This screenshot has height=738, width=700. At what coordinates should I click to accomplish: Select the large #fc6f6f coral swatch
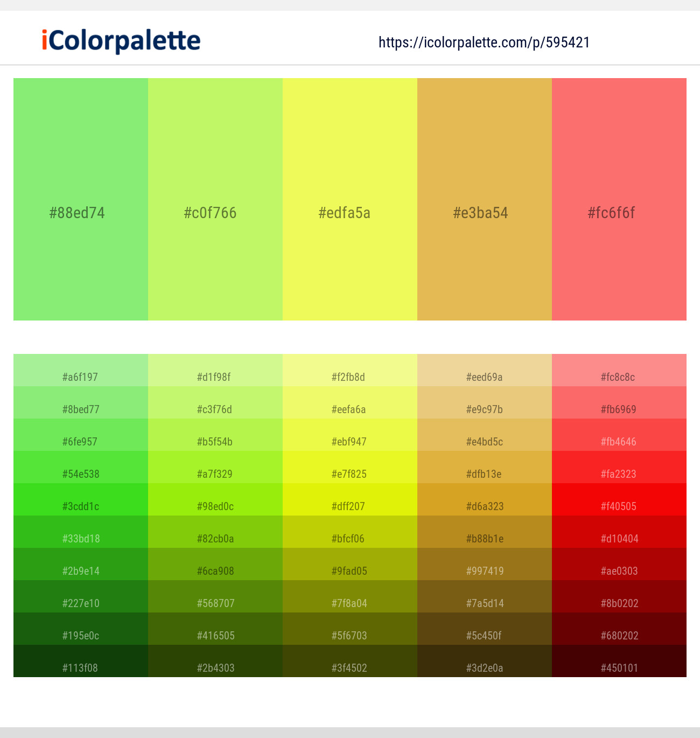click(x=619, y=199)
